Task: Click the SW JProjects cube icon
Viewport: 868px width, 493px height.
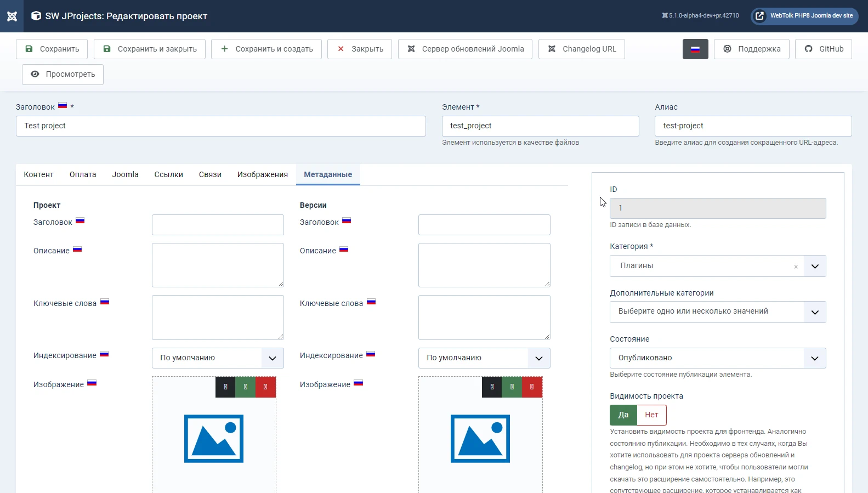Action: [36, 16]
